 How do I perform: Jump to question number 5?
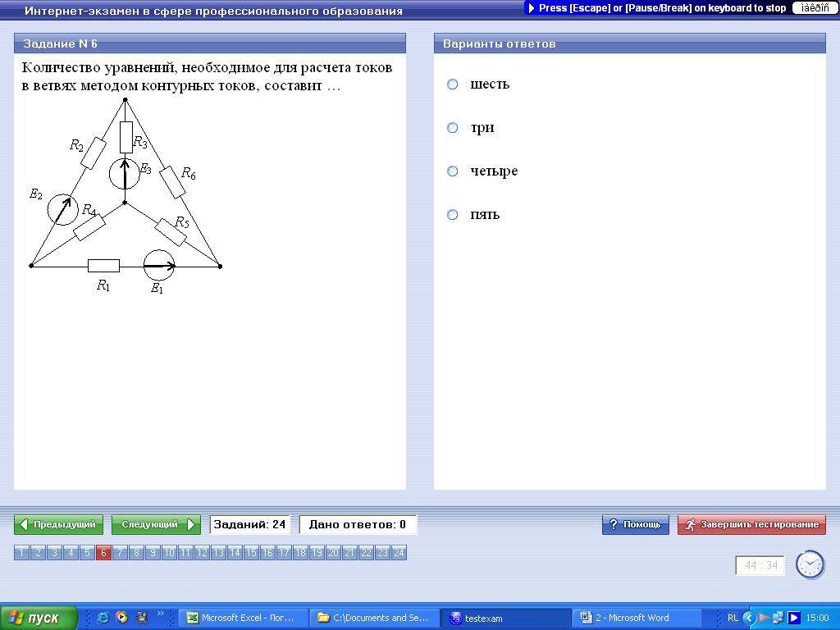click(x=87, y=552)
